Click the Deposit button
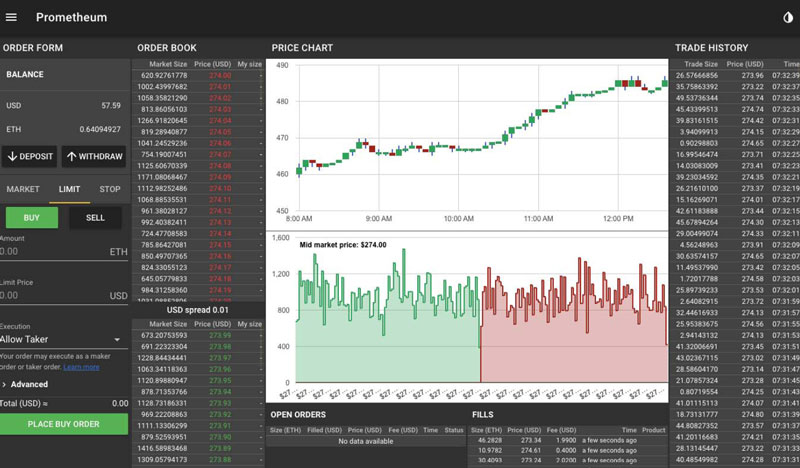The width and height of the screenshot is (800, 468). pyautogui.click(x=29, y=156)
